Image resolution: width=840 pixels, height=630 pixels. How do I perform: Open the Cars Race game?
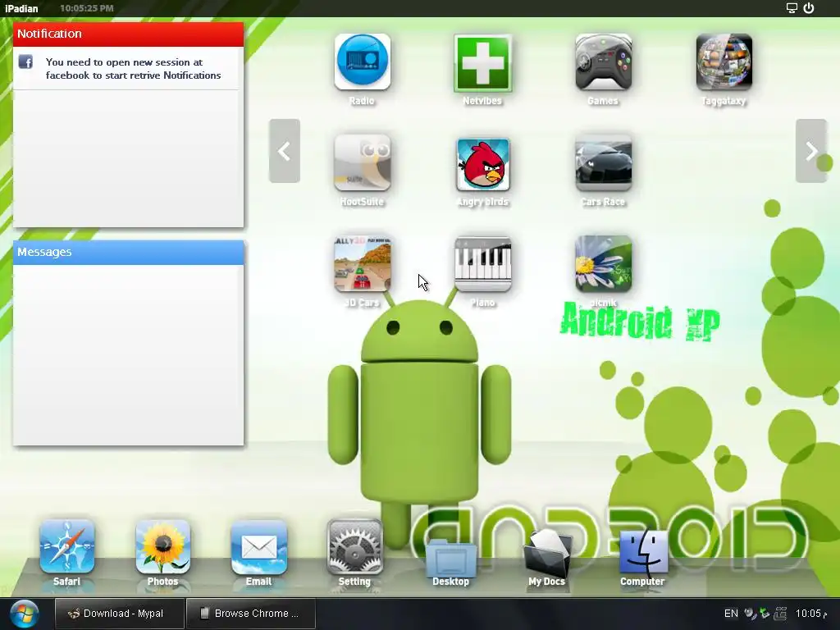(603, 163)
